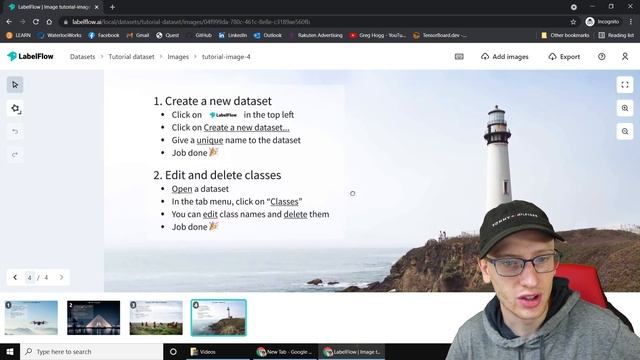This screenshot has width=640, height=360.
Task: Select thumbnail 1 with drone image
Action: (31, 318)
